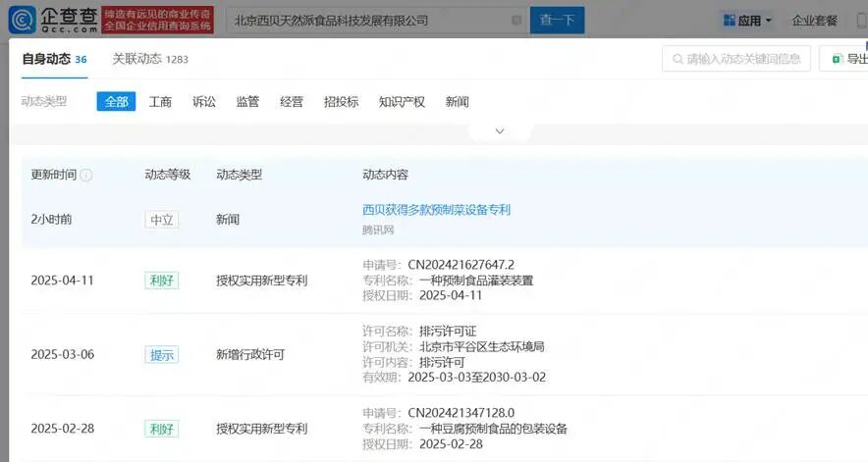Viewport: 868px width, 462px height.
Task: Select the 新闻 filter
Action: (458, 102)
